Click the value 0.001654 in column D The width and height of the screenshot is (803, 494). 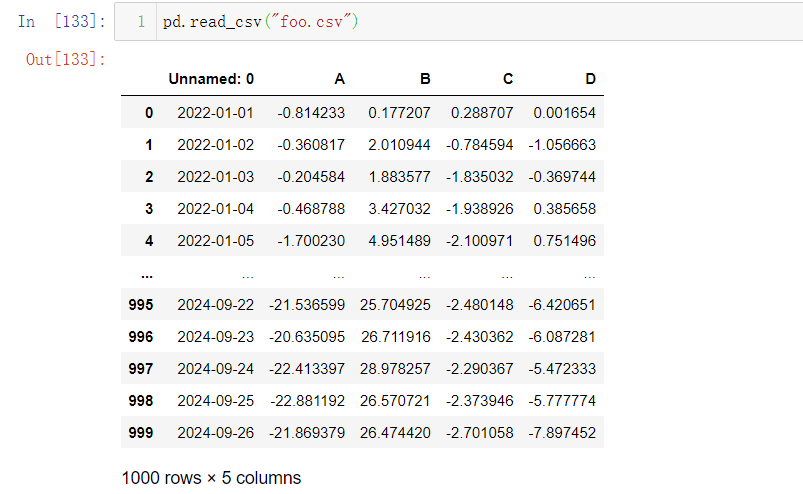pos(565,113)
